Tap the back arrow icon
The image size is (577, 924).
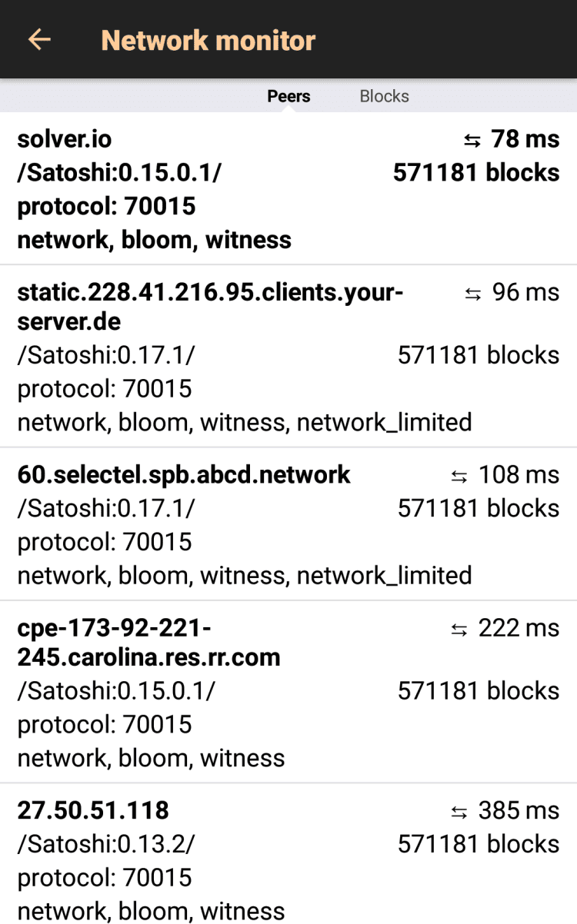pos(39,40)
